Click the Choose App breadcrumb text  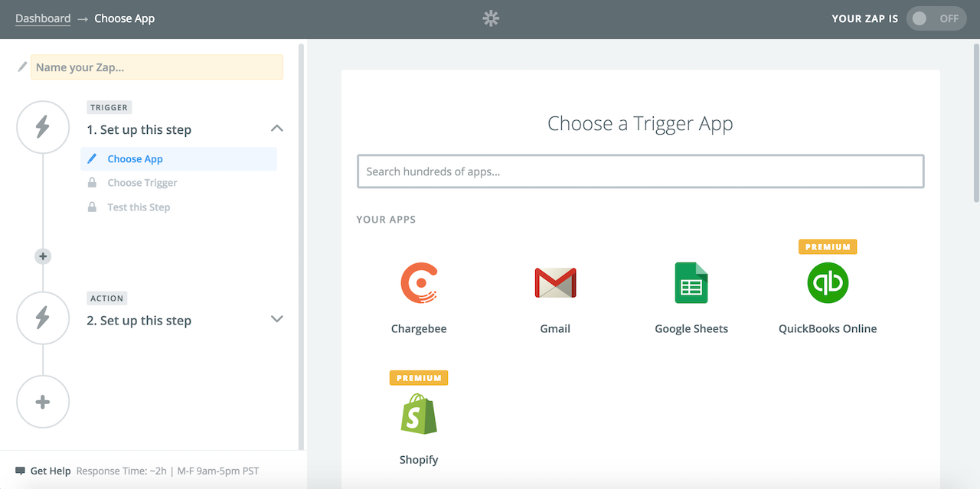click(x=124, y=18)
